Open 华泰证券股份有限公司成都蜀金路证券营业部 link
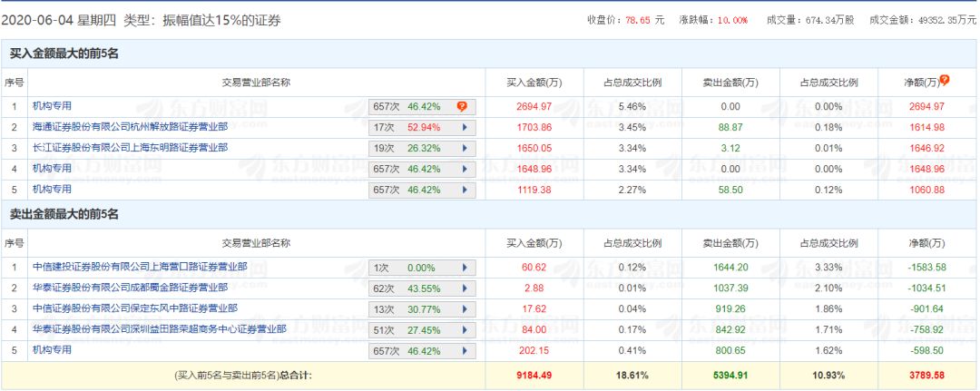The height and width of the screenshot is (391, 980). (130, 288)
